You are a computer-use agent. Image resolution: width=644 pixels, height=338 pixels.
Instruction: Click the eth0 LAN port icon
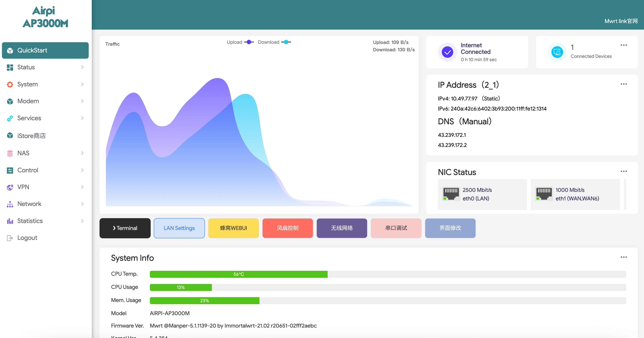tap(451, 194)
